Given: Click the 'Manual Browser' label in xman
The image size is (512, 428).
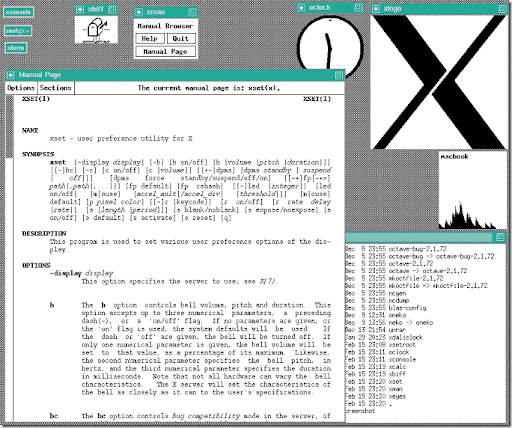Looking at the screenshot, I should coord(165,26).
